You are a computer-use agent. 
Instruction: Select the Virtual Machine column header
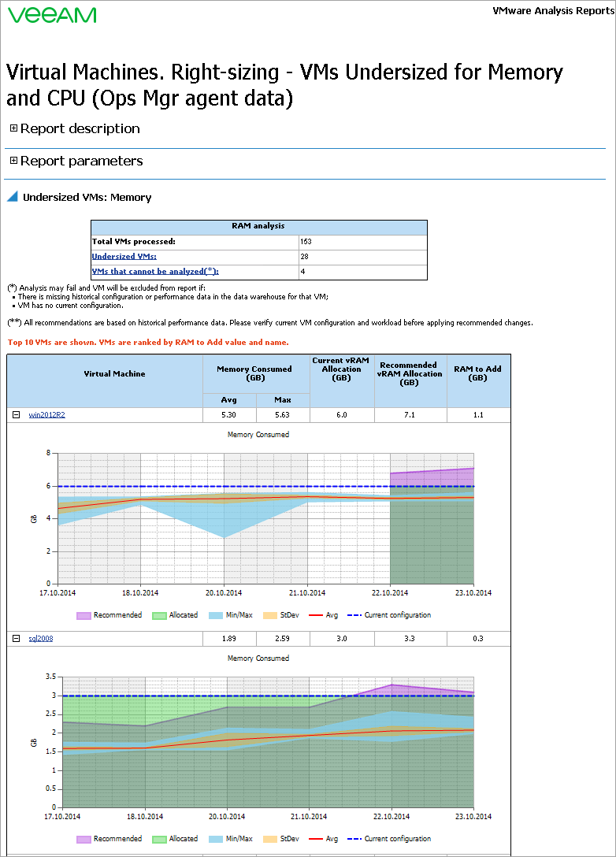[x=105, y=381]
